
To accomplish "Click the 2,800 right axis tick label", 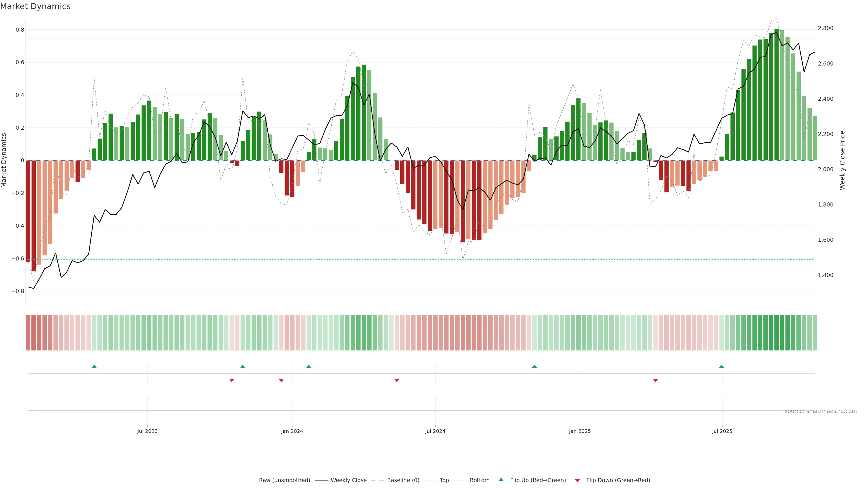I will pos(825,28).
